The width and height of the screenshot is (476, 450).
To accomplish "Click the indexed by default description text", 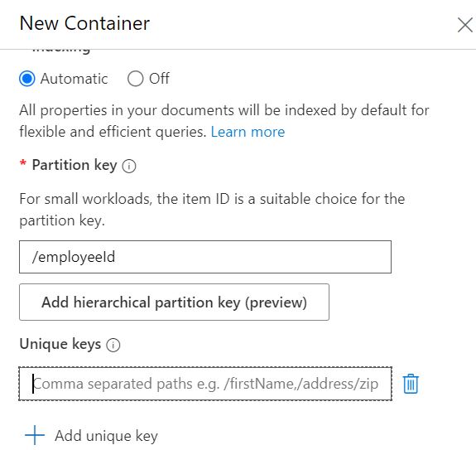I will 224,121.
